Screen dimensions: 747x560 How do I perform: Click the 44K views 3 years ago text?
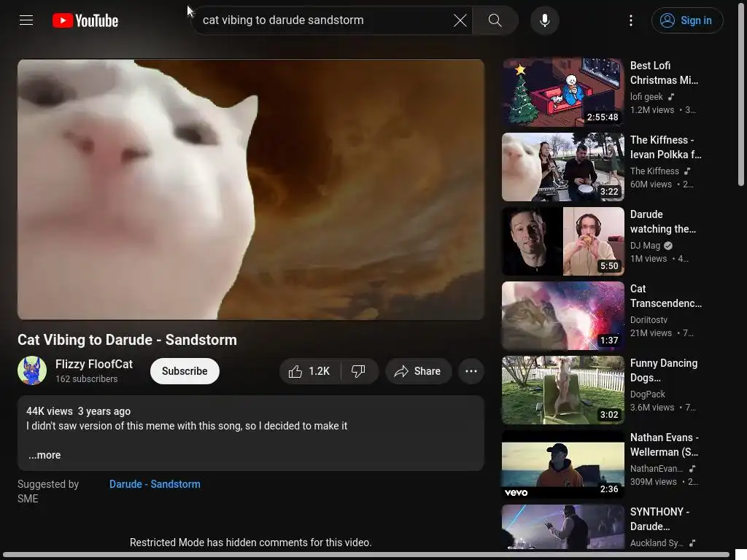click(x=78, y=411)
